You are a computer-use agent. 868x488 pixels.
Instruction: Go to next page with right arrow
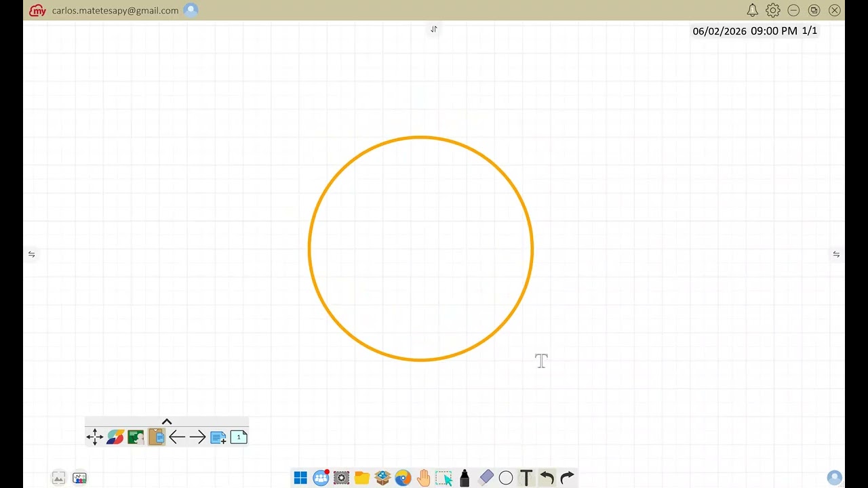pos(197,437)
